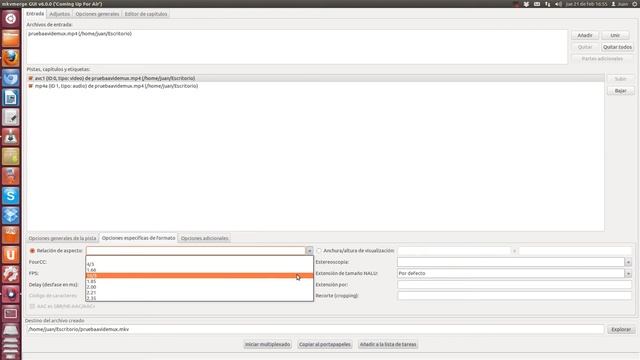Choose highlighted 16/9 aspect ratio option
The width and height of the screenshot is (640, 360).
point(199,276)
